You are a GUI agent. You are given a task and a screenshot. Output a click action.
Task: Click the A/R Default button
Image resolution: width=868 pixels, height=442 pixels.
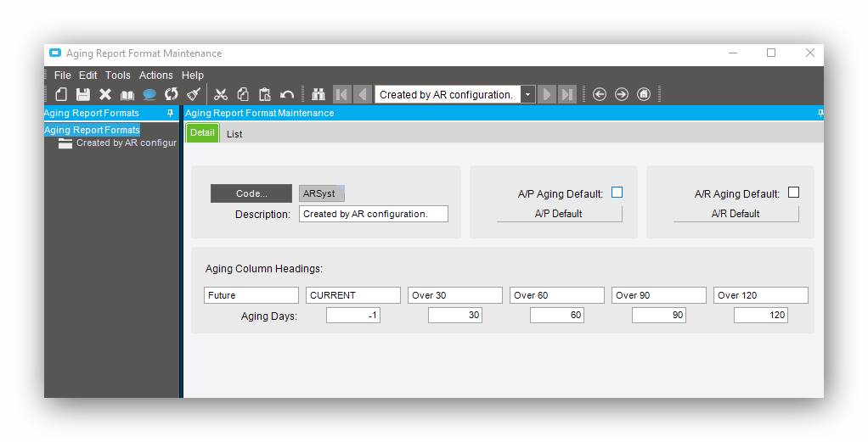click(x=736, y=214)
